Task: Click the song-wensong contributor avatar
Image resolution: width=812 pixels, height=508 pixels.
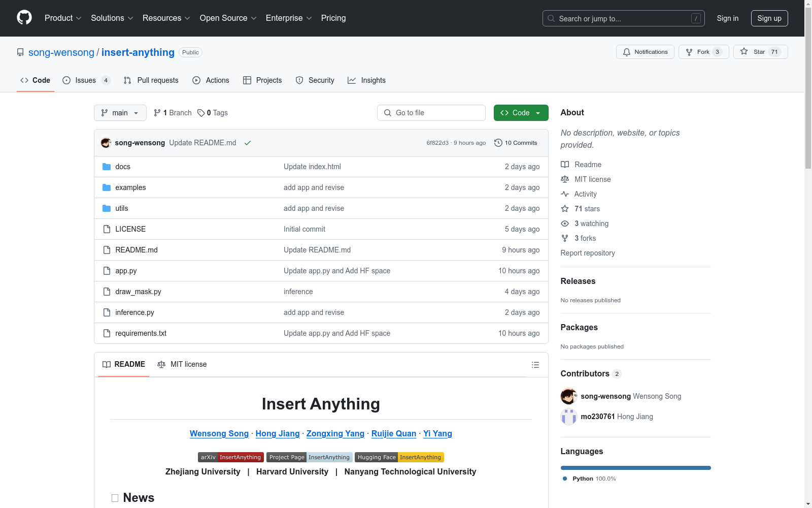Action: click(569, 396)
